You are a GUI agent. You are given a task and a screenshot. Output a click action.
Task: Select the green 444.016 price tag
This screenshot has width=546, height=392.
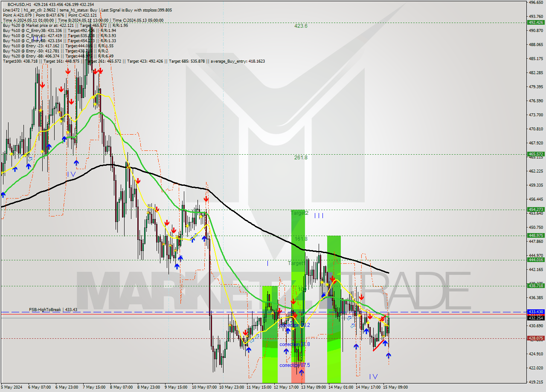click(x=536, y=260)
